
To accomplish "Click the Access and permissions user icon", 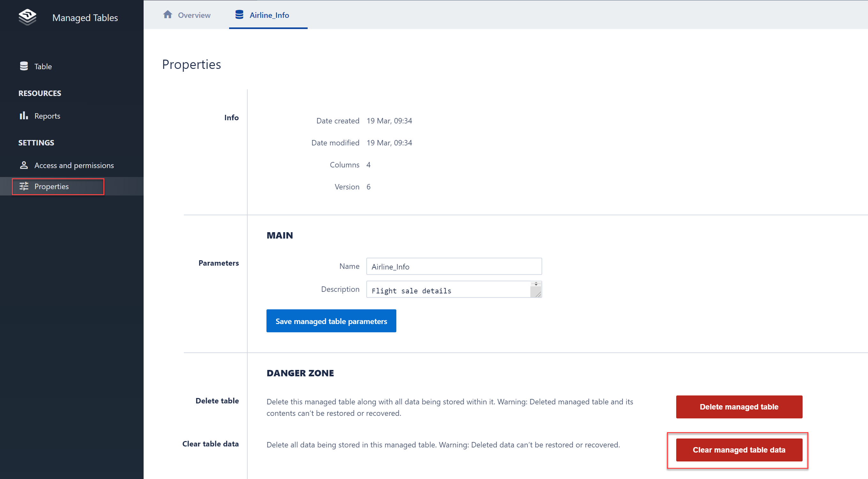I will tap(24, 165).
